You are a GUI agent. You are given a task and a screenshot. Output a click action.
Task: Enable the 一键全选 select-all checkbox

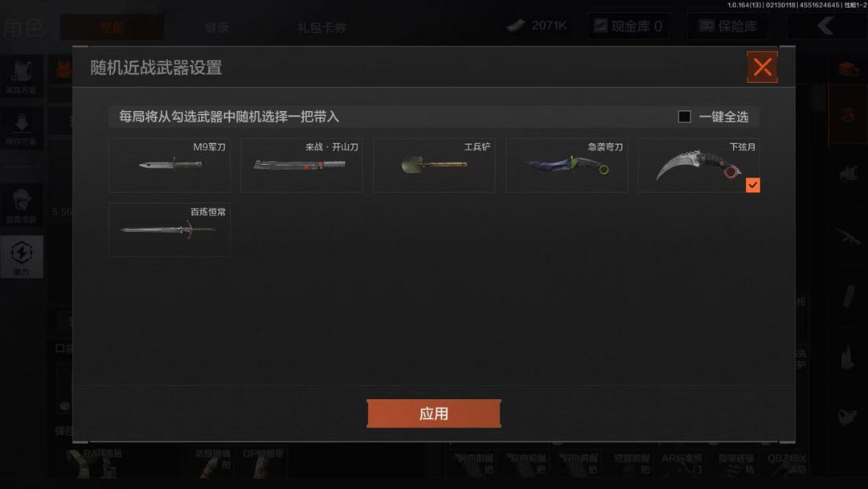click(684, 117)
